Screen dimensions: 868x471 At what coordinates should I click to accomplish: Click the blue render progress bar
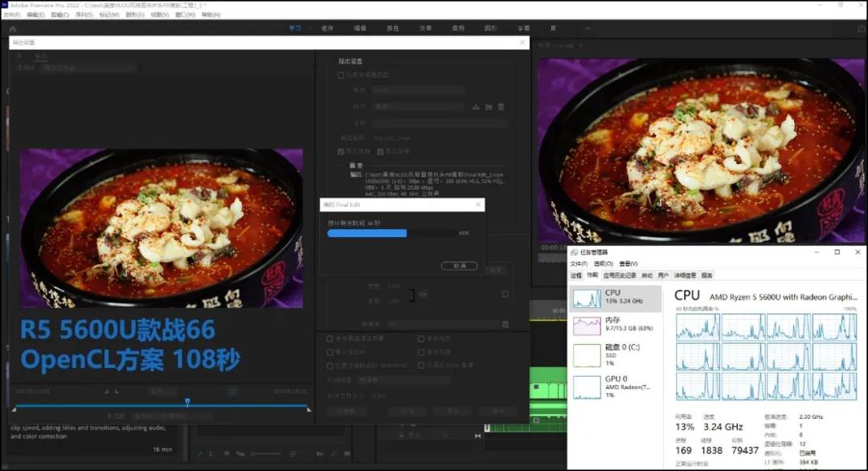point(366,233)
